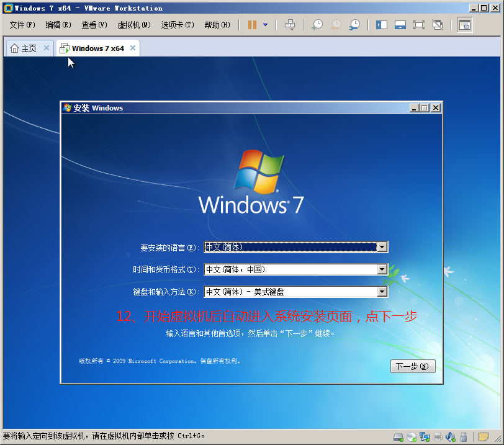The image size is (504, 445).
Task: Click the 版权所有 2009 Microsoft Corporation text
Action: (160, 361)
